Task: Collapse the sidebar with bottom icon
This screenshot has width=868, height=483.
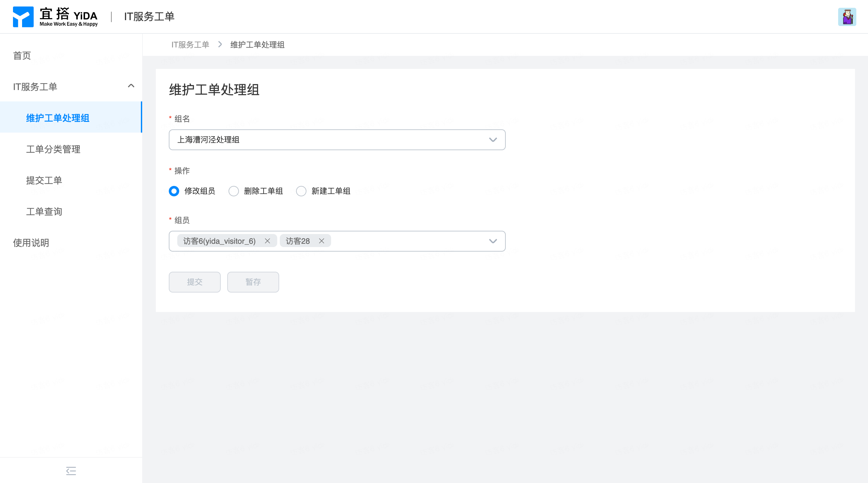Action: pyautogui.click(x=71, y=471)
